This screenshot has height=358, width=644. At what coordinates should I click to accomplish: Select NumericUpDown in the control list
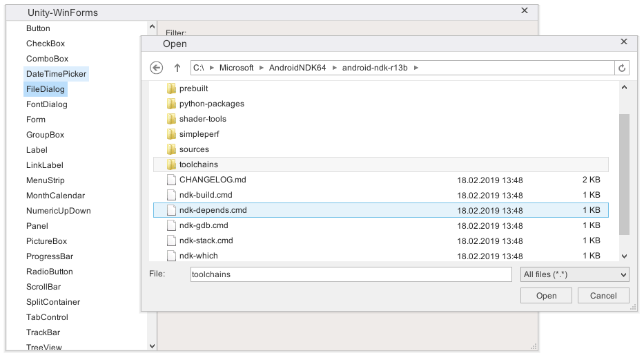coord(58,211)
